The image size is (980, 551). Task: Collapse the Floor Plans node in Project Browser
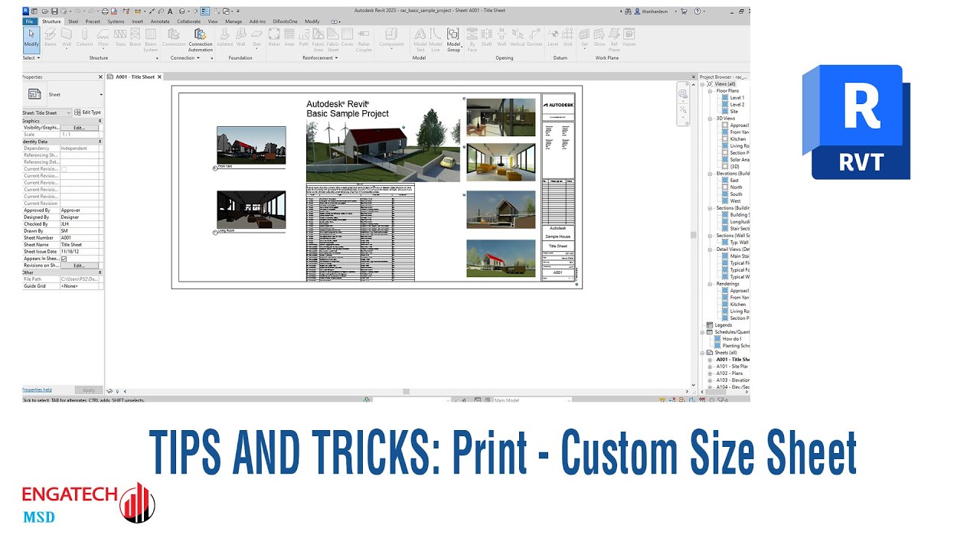point(710,91)
